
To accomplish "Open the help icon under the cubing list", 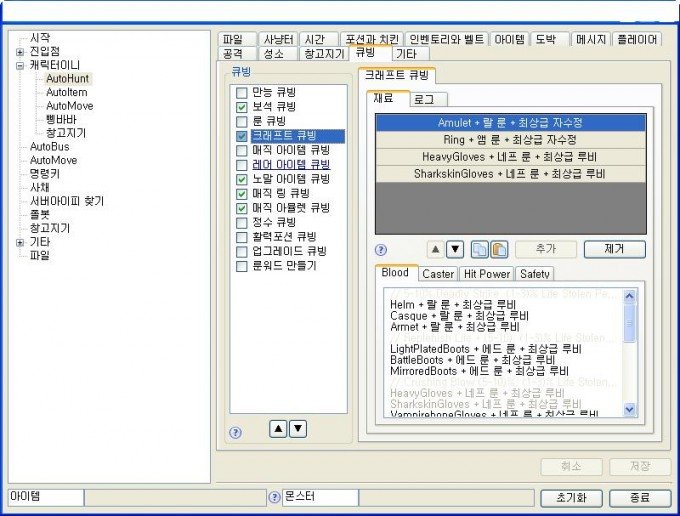I will [236, 432].
